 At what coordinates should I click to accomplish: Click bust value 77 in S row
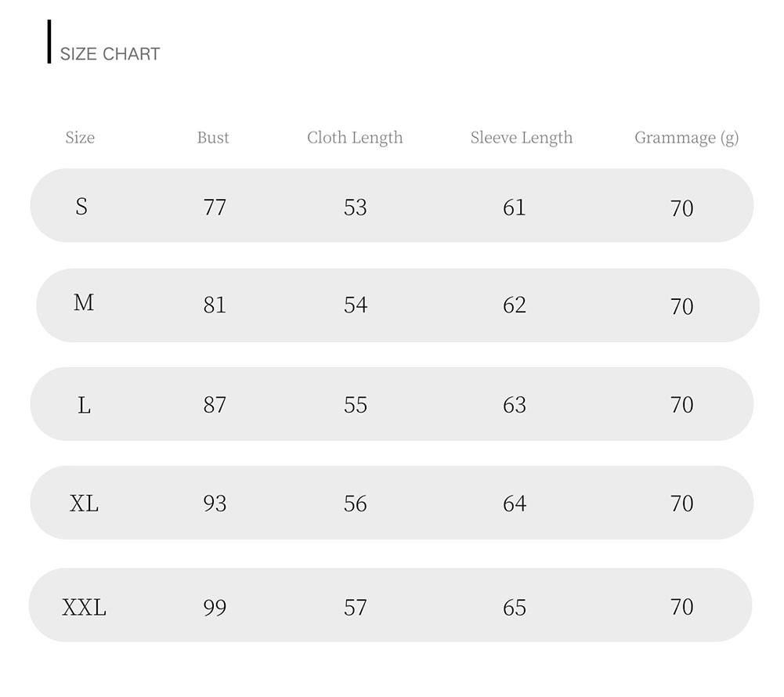215,208
